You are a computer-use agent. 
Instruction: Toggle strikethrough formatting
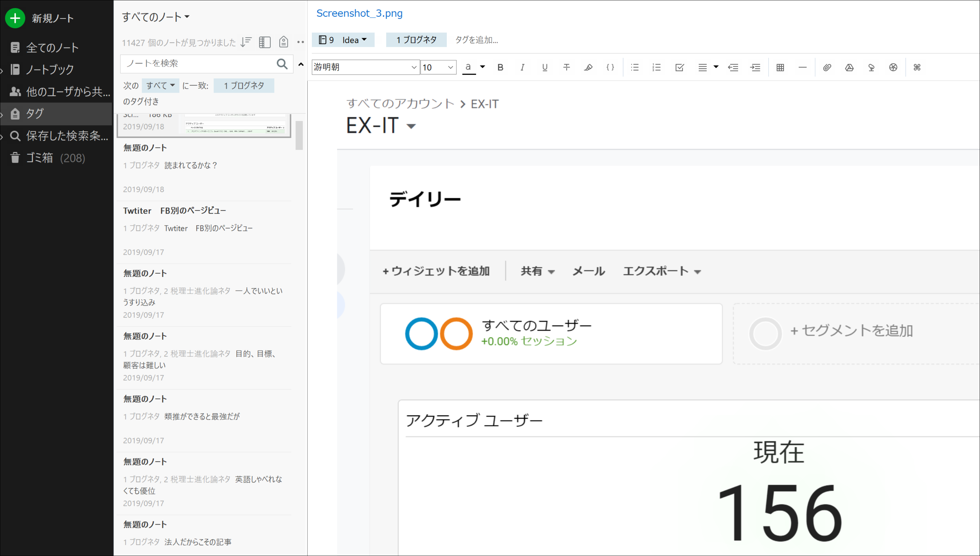[567, 68]
